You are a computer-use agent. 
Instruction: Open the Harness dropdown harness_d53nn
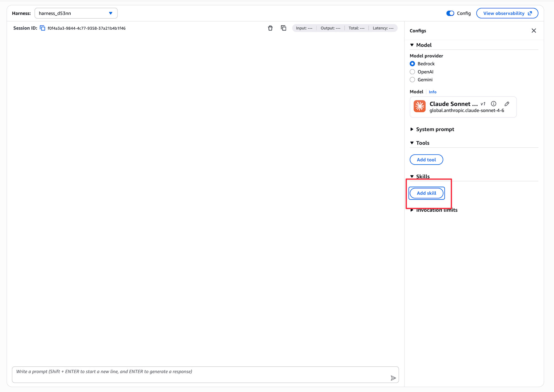click(x=76, y=13)
